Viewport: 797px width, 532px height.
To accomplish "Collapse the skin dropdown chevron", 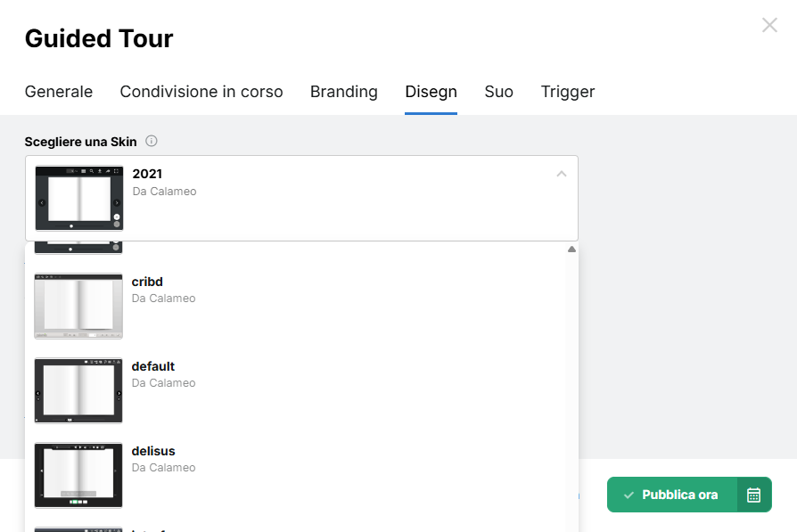I will [x=561, y=174].
